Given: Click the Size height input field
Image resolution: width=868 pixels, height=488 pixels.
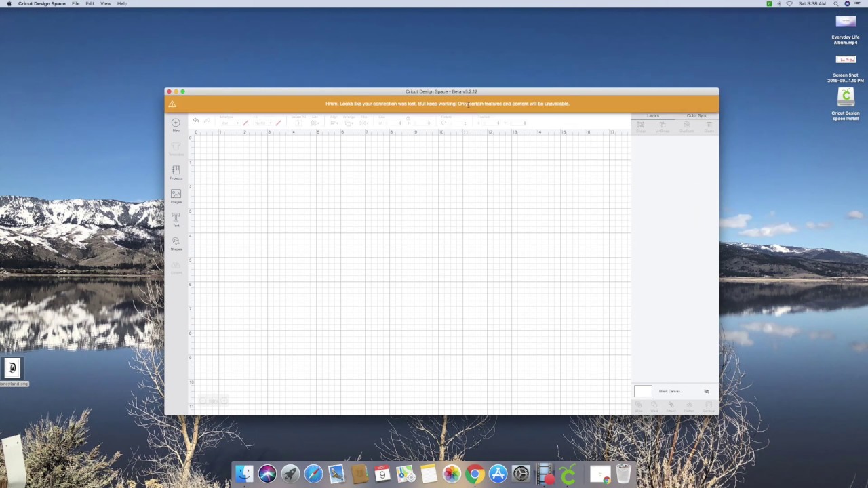Looking at the screenshot, I should (x=420, y=123).
